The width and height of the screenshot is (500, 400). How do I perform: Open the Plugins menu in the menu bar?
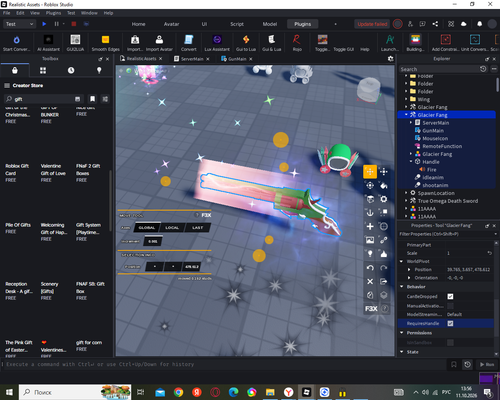click(53, 13)
